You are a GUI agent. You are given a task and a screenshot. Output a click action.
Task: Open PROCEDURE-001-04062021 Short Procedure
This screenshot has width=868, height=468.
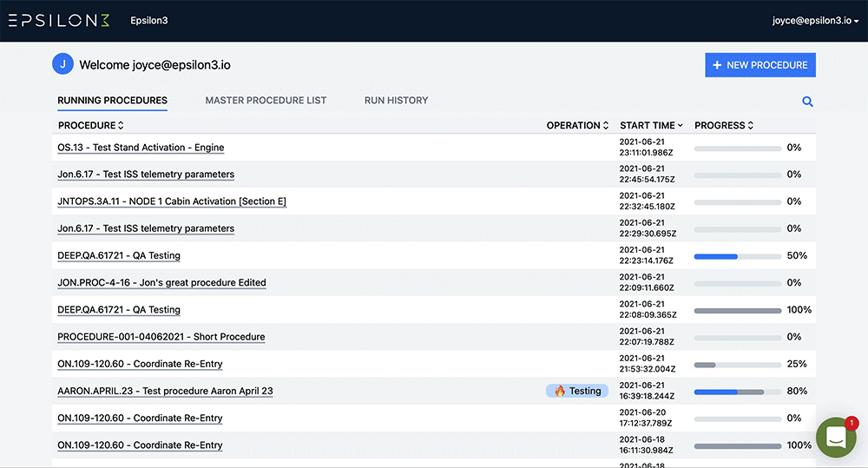tap(161, 337)
